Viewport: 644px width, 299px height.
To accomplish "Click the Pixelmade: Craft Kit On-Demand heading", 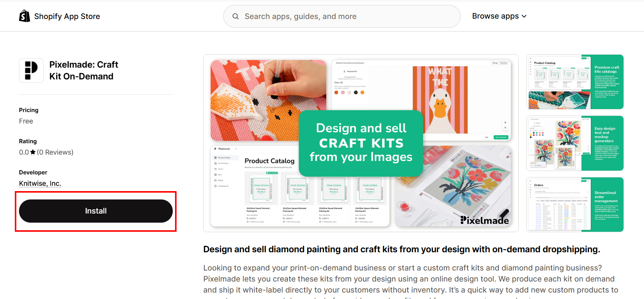I will (84, 70).
